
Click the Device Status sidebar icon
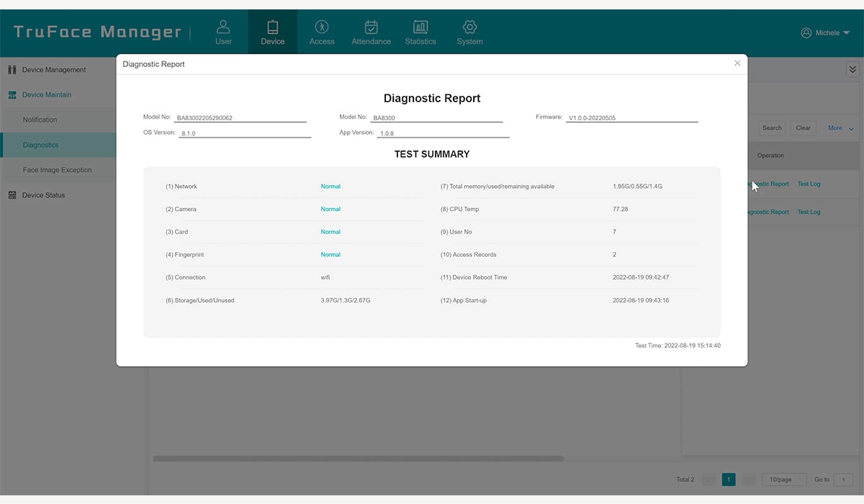(12, 195)
